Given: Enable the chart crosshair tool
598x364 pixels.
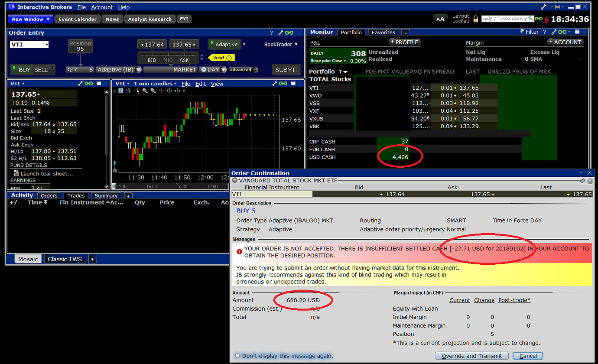Looking at the screenshot, I should (x=161, y=91).
